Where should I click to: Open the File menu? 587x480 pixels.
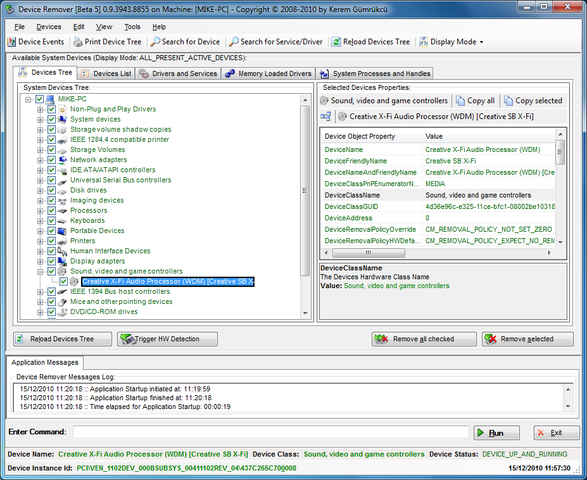tap(19, 27)
